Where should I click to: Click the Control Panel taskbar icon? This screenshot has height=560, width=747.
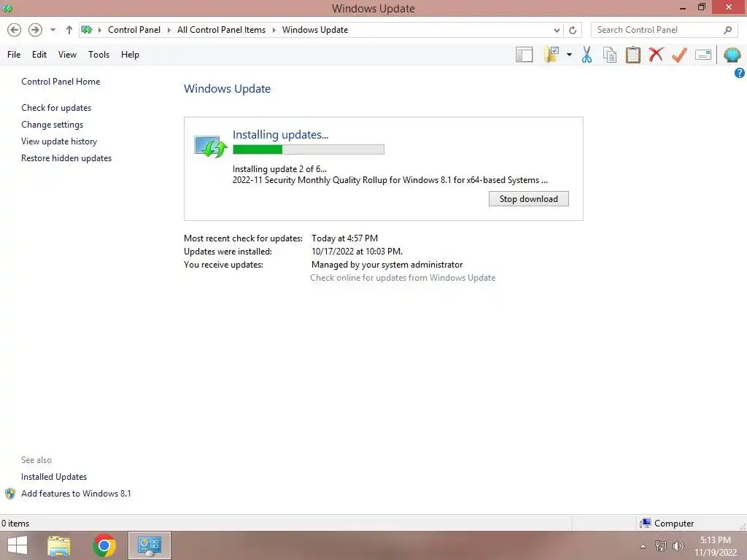(150, 545)
